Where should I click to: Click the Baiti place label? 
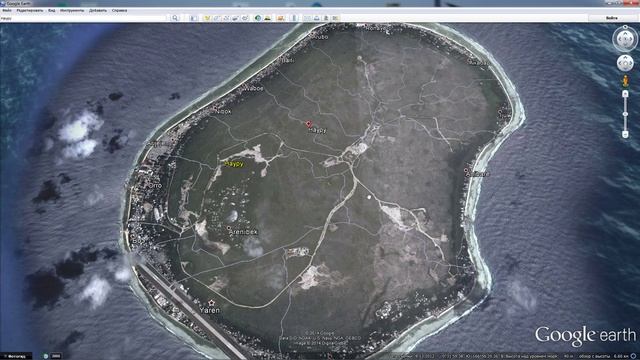[x=288, y=60]
